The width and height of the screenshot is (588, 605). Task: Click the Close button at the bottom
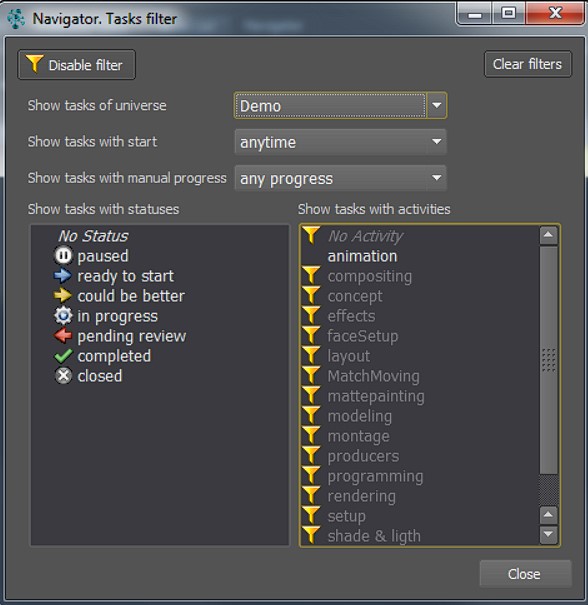pos(525,574)
